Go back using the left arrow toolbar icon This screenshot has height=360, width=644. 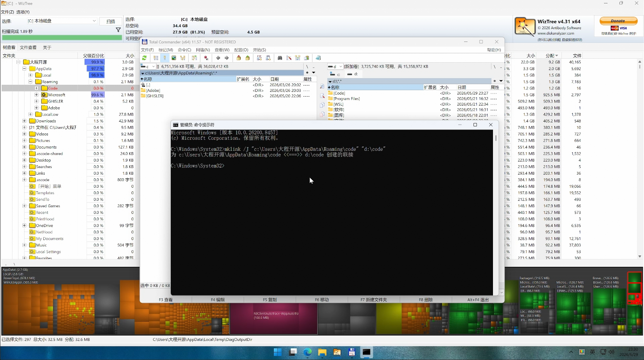(218, 58)
